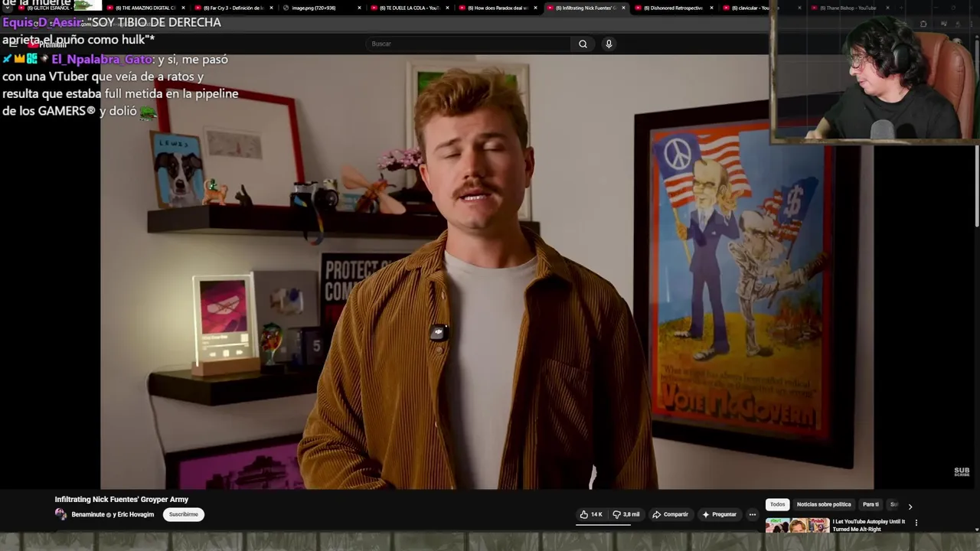Open recommended video thumbnail Alt-Right

797,526
